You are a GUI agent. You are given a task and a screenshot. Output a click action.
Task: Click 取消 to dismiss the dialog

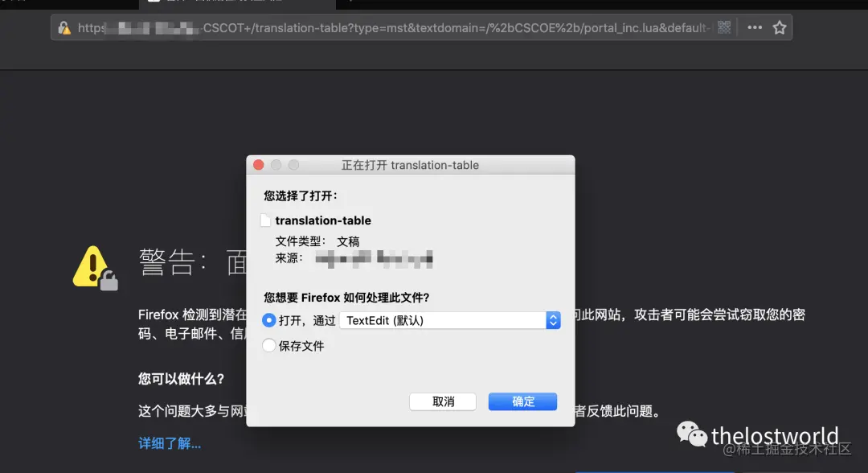[x=442, y=401]
